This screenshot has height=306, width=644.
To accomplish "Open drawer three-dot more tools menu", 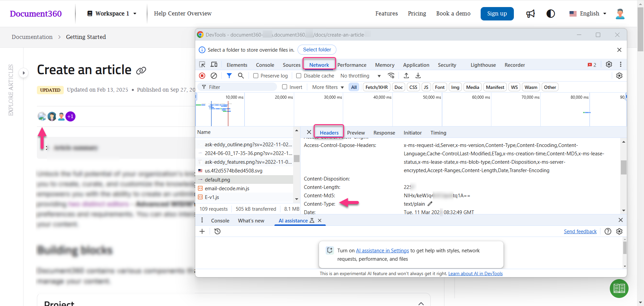I will (202, 220).
